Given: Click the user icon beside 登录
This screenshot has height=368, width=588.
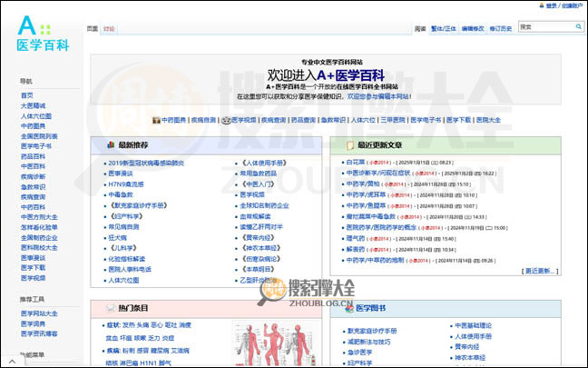Looking at the screenshot, I should point(542,5).
